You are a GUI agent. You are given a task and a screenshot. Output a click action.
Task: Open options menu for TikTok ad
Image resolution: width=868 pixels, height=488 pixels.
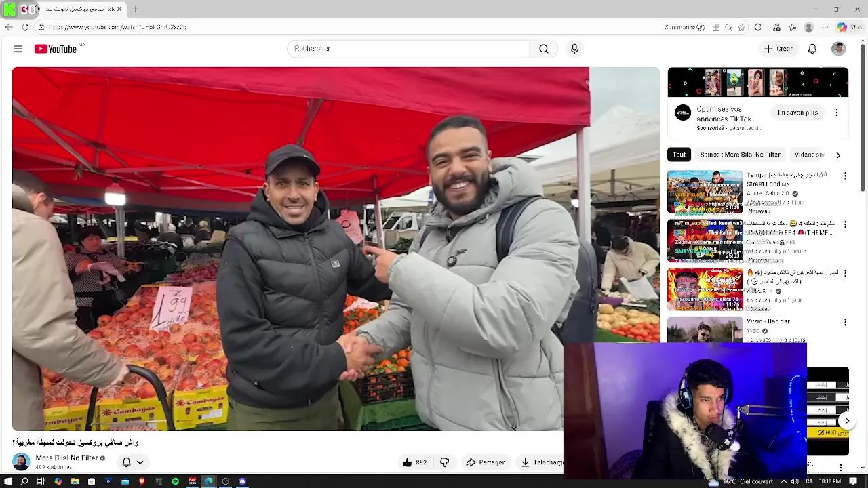point(836,113)
